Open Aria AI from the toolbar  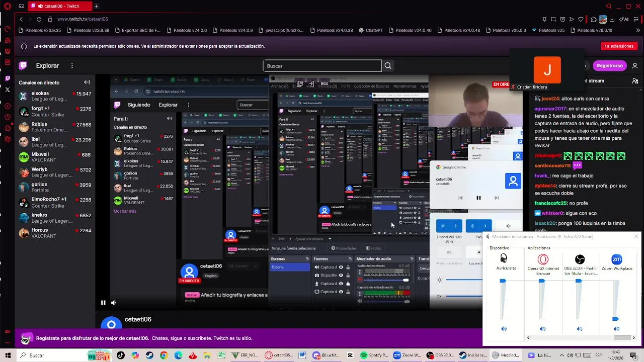tap(624, 19)
